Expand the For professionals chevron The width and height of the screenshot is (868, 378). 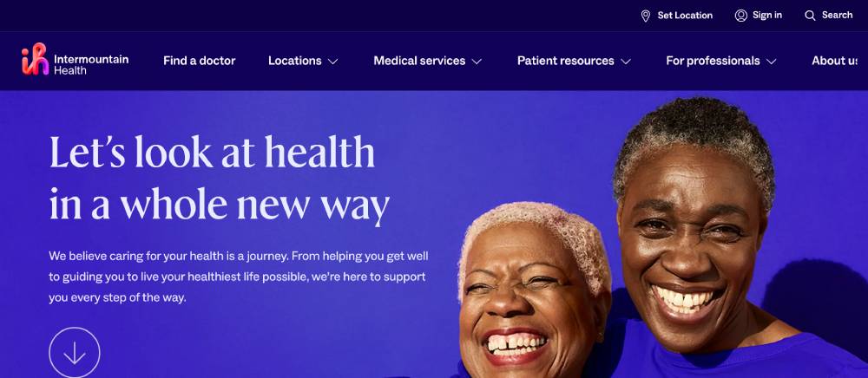[x=771, y=62]
